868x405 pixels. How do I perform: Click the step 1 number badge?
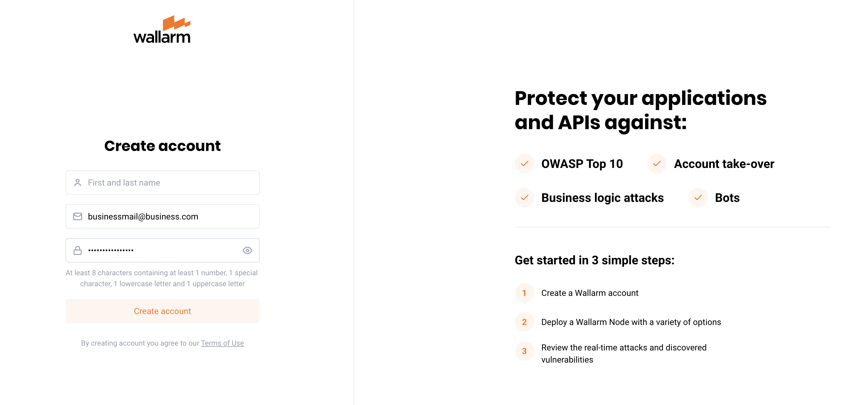pos(524,293)
